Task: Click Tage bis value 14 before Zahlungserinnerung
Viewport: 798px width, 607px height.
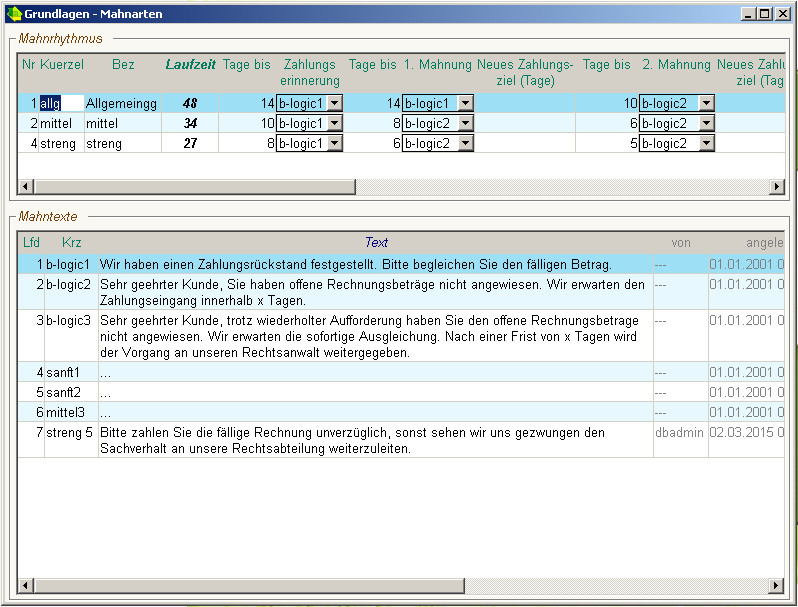Action: coord(247,103)
